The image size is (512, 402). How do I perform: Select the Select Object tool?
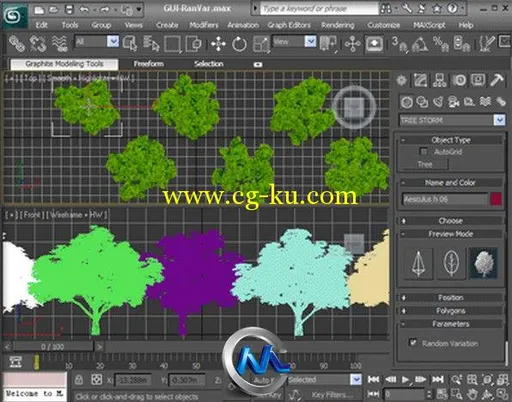click(x=130, y=43)
